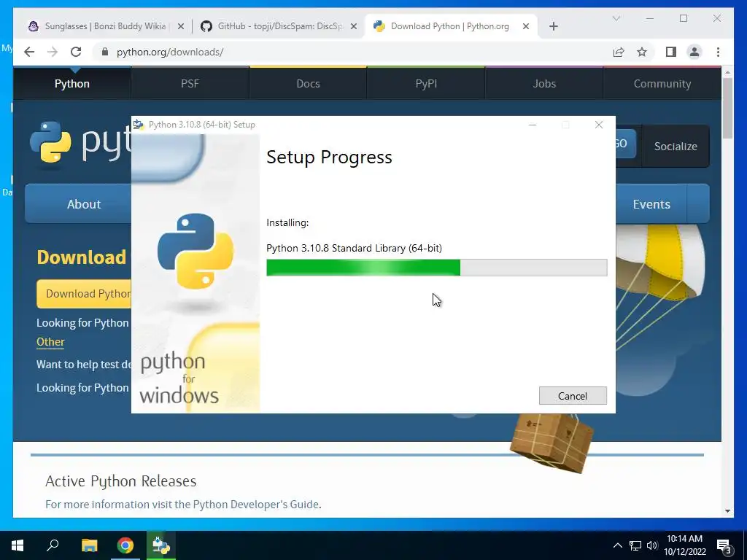Open the volume tray icon
This screenshot has width=747, height=560.
(x=652, y=545)
